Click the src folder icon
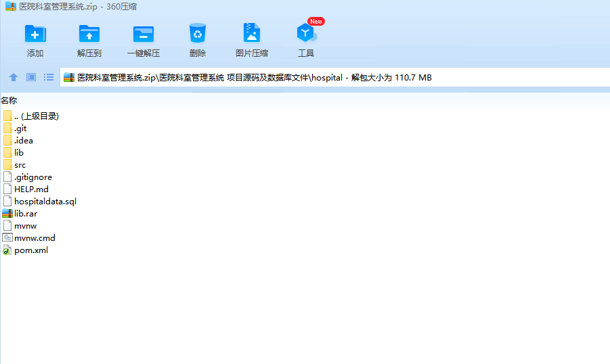Viewport: 610px width, 364px height. click(x=7, y=164)
